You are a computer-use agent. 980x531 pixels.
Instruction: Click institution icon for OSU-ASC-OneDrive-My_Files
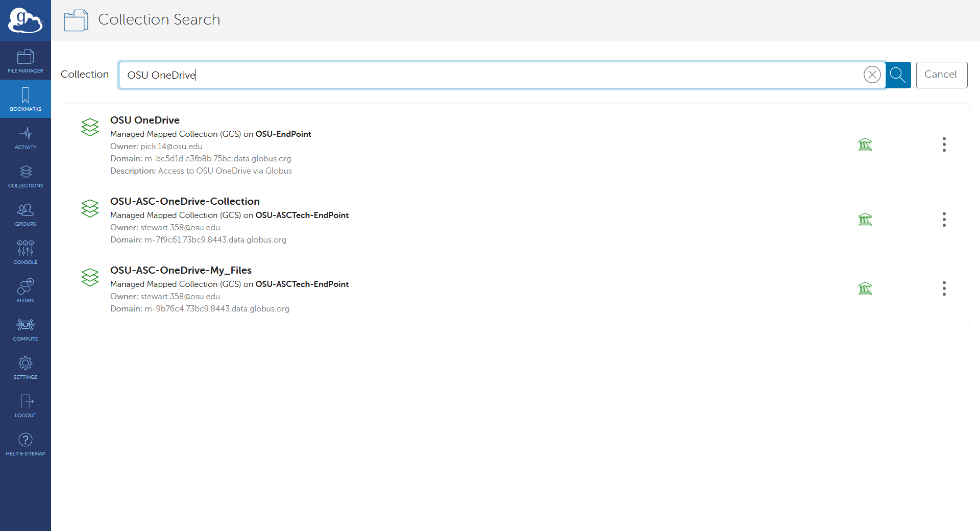[x=865, y=288]
